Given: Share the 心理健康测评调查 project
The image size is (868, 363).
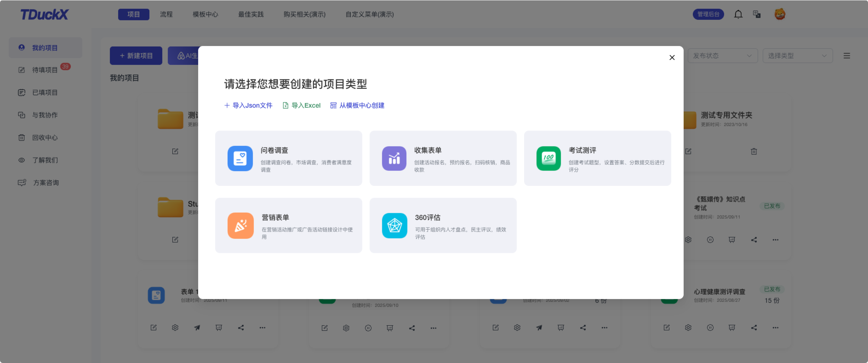Looking at the screenshot, I should click(754, 328).
